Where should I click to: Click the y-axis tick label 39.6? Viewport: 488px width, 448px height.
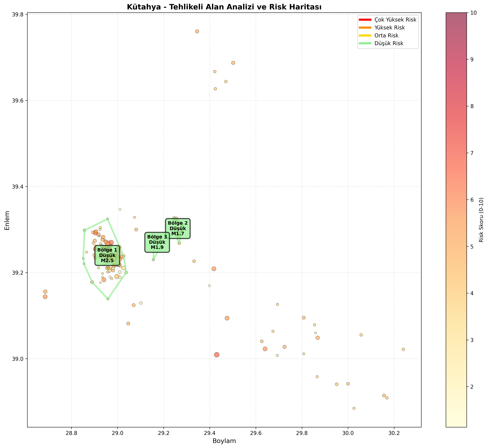tap(18, 101)
